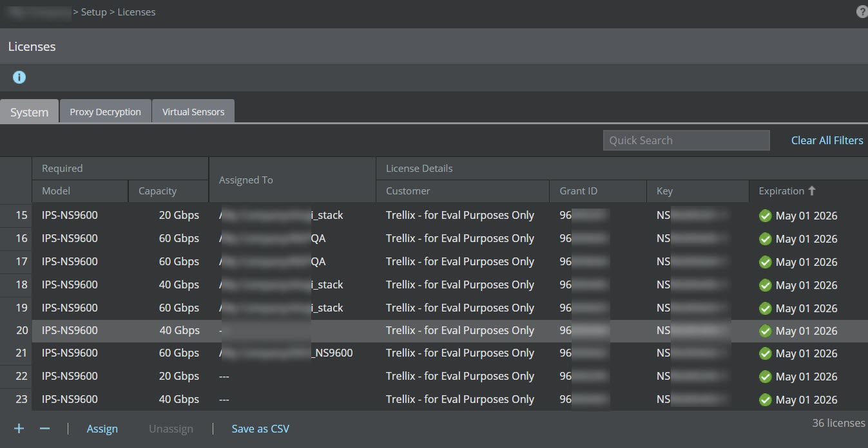Click 60 Gbps capacity in row 16
The image size is (868, 448).
(x=179, y=238)
